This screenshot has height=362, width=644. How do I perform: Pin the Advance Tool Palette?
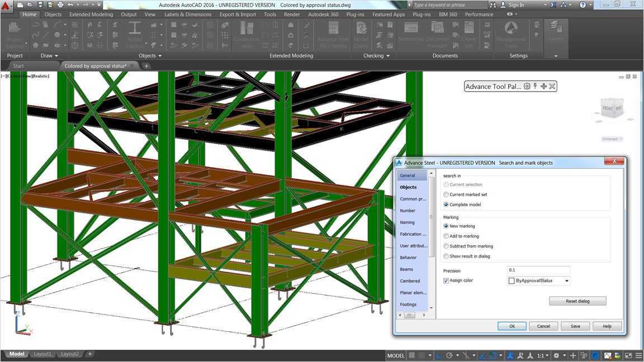[535, 86]
